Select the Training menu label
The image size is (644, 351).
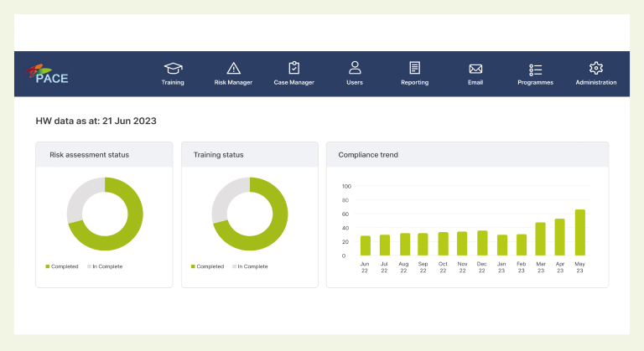click(173, 83)
